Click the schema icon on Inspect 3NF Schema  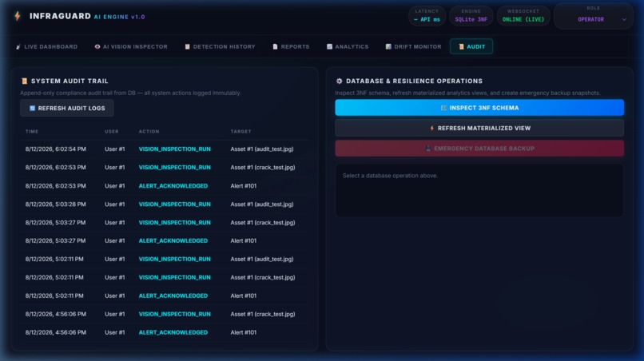tap(443, 108)
